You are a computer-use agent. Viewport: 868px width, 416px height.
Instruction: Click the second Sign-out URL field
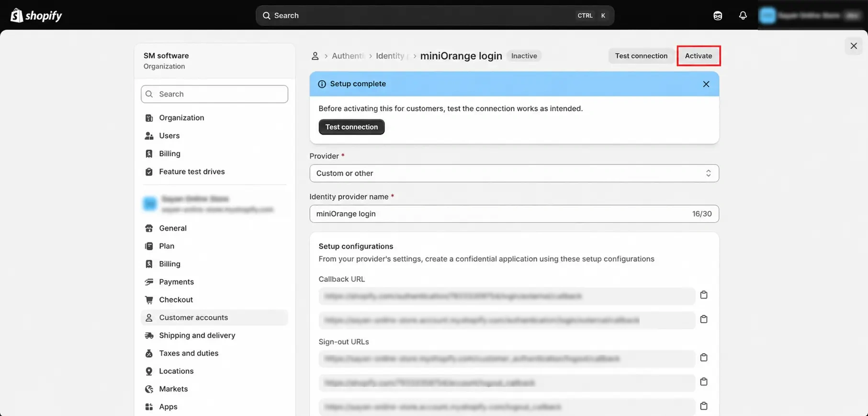pyautogui.click(x=507, y=383)
